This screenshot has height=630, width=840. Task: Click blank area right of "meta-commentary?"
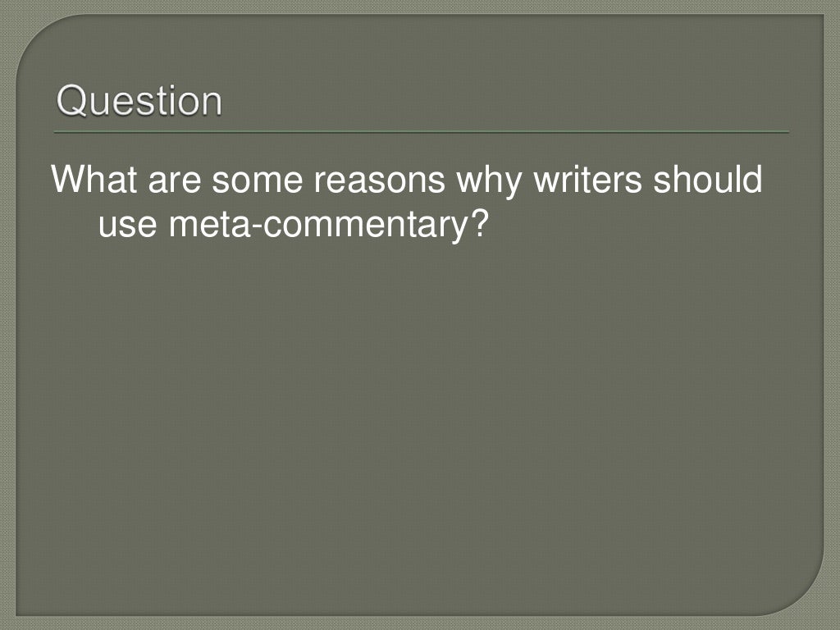point(640,224)
